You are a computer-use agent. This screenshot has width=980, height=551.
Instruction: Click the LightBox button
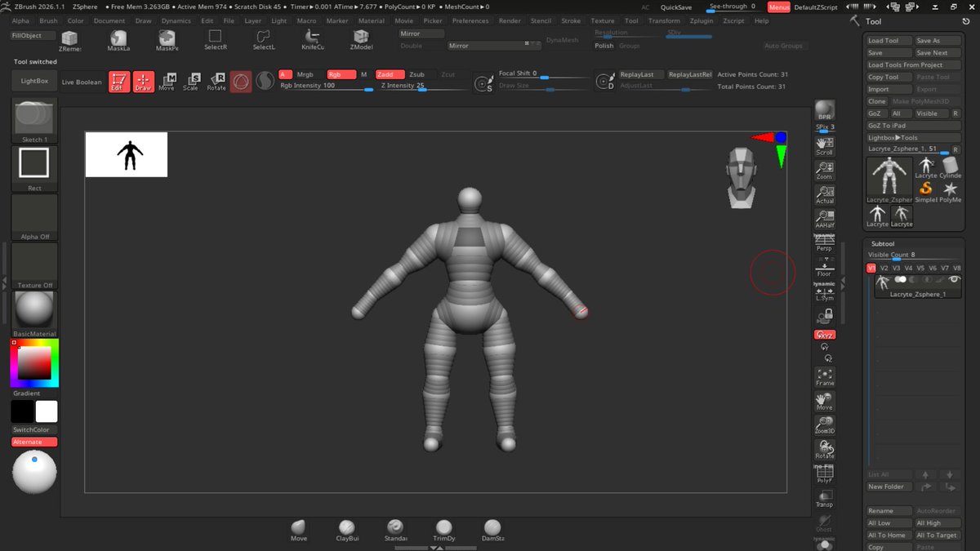[x=34, y=81]
